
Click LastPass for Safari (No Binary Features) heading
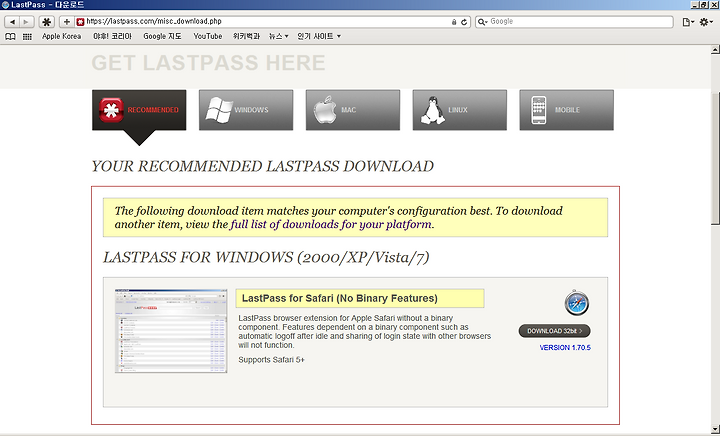(339, 298)
